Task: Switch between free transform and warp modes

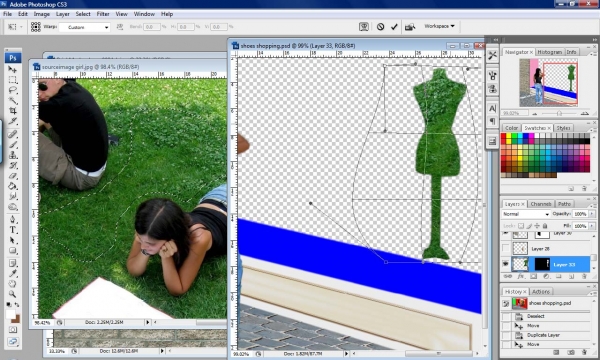Action: click(x=364, y=26)
